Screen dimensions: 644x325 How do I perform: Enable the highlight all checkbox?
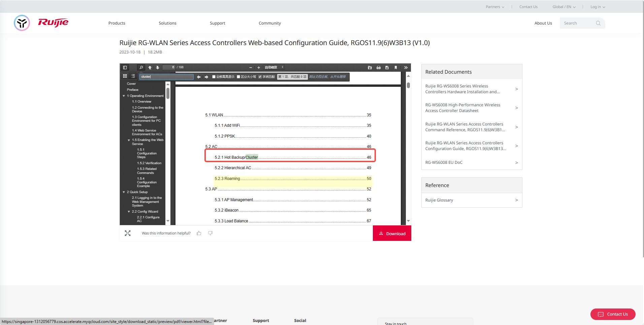214,77
